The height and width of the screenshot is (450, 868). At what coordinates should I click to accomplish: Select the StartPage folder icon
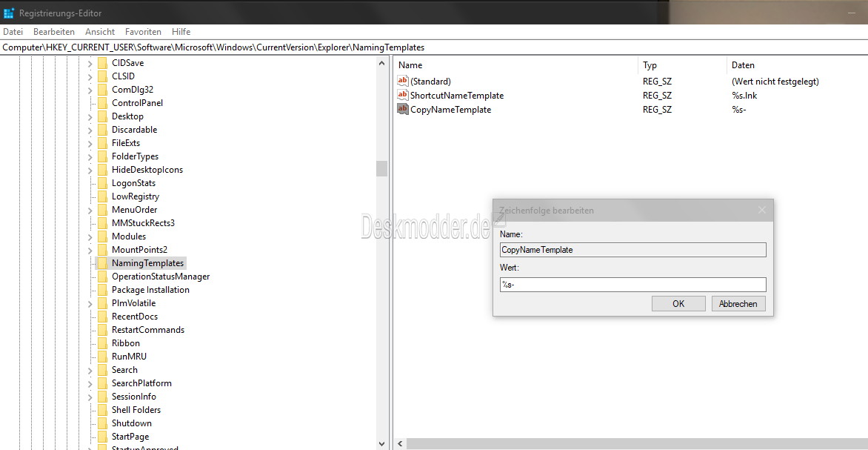coord(102,436)
